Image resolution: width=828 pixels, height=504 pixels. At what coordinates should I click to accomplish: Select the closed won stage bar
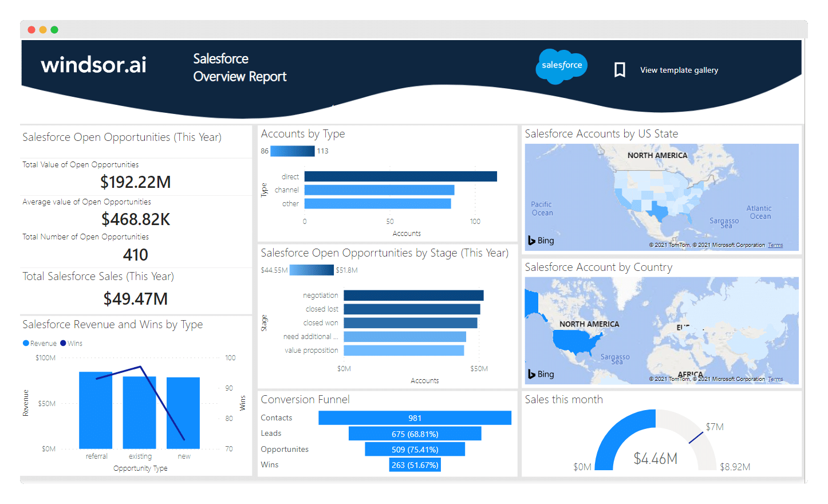point(411,323)
